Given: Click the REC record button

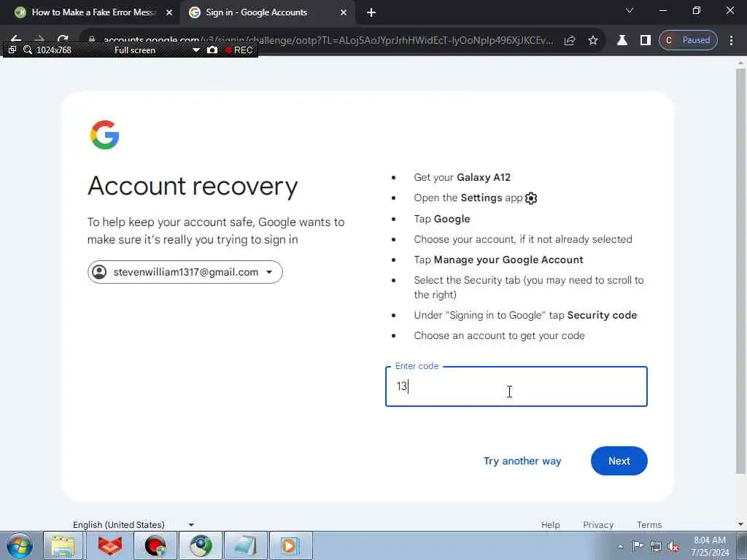Looking at the screenshot, I should click(x=239, y=50).
